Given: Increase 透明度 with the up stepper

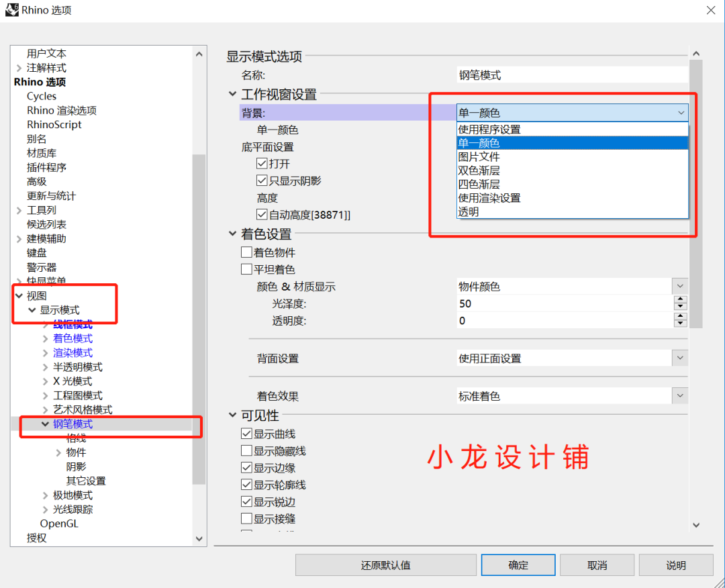Looking at the screenshot, I should tap(679, 316).
